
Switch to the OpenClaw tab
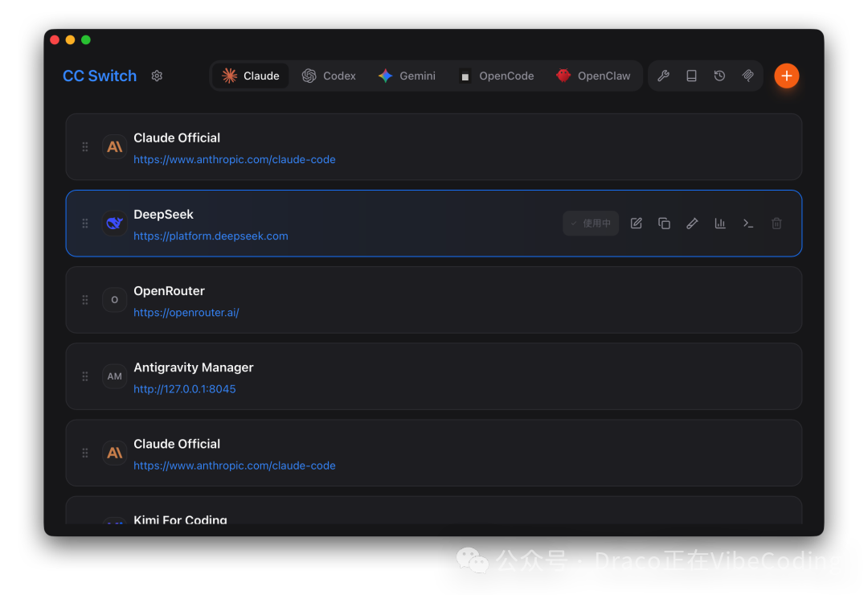pos(593,76)
